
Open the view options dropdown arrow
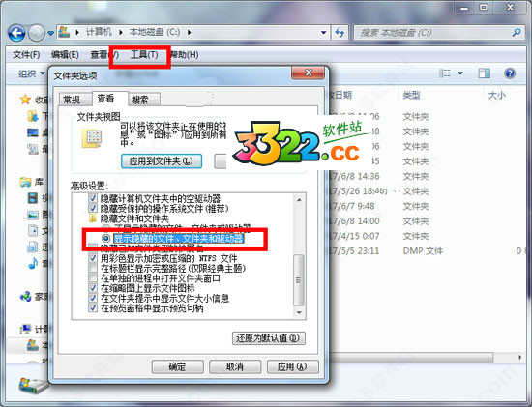[x=460, y=73]
